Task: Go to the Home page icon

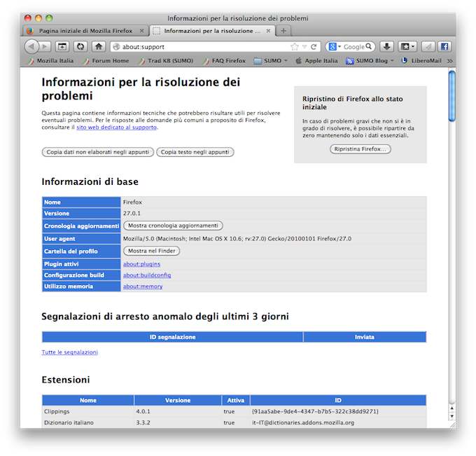Action: (x=99, y=46)
